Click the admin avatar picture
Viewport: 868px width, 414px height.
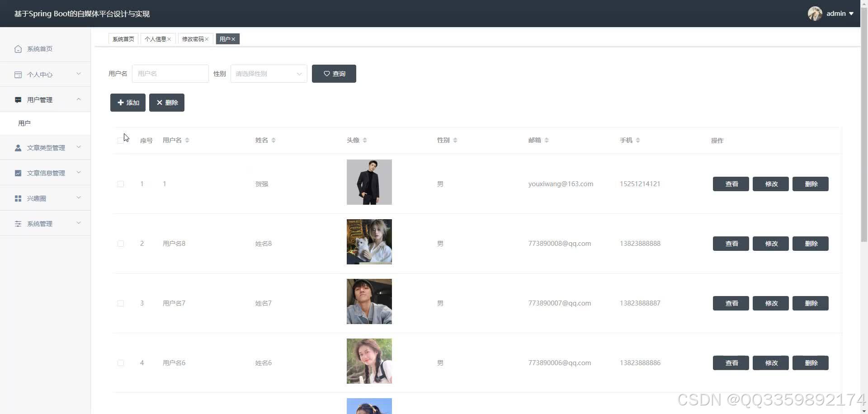[815, 14]
